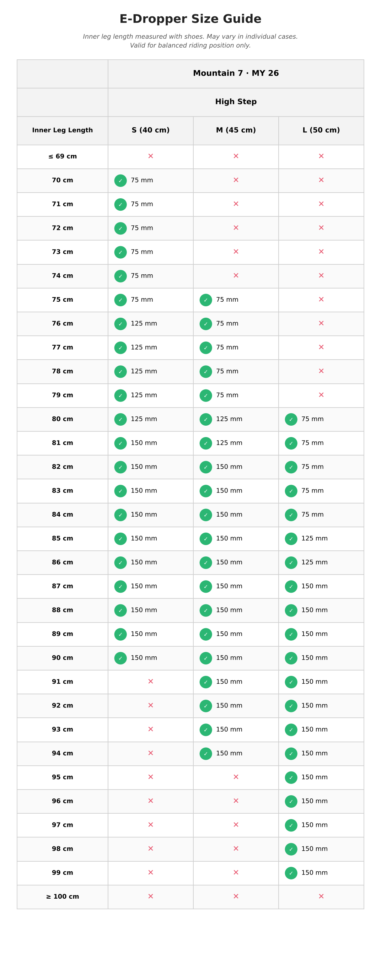Click the green check for 75 cm size M
Image resolution: width=381 pixels, height=980 pixels.
tap(205, 300)
